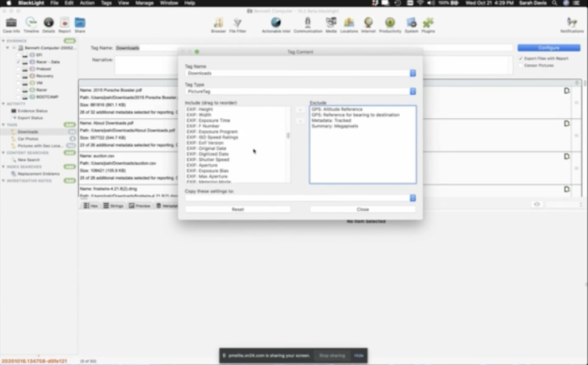The width and height of the screenshot is (588, 365).
Task: Collapse the EVIDENCE sidebar section
Action: [x=3, y=41]
